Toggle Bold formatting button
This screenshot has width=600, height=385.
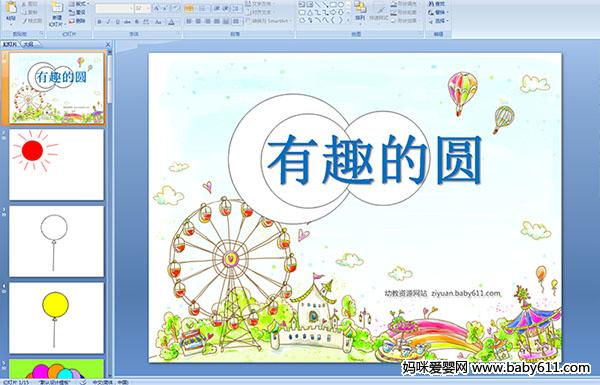tap(99, 22)
